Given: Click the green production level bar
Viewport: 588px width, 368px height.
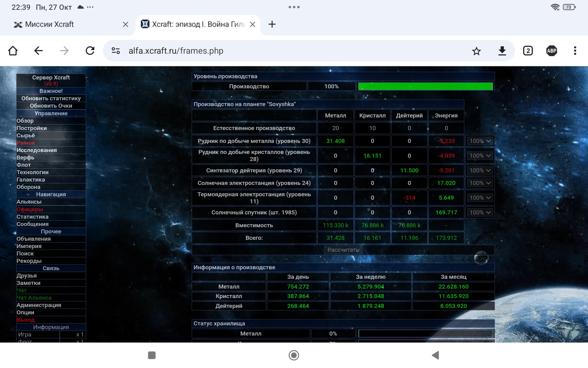Looking at the screenshot, I should (425, 86).
